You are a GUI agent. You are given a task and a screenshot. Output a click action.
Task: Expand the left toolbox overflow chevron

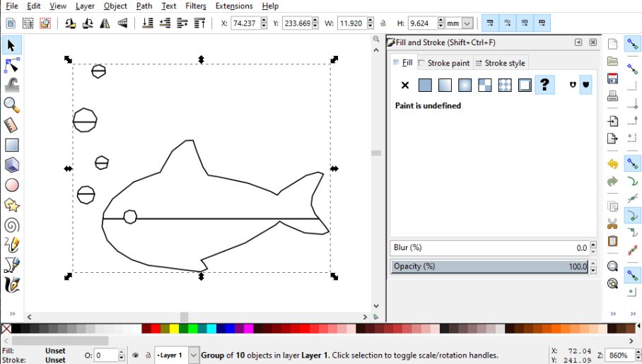click(12, 313)
